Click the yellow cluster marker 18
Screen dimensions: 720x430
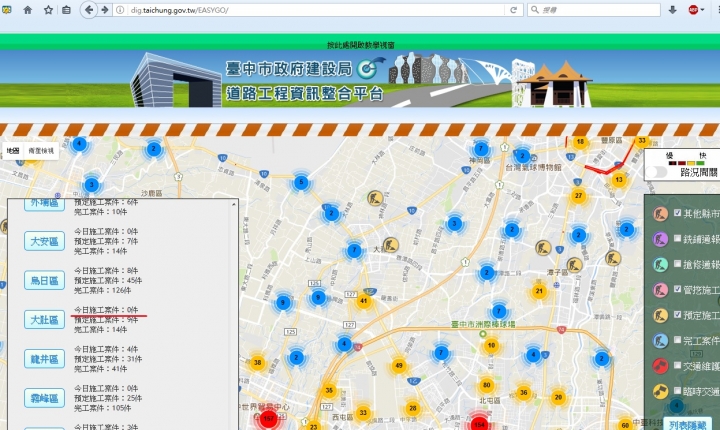click(580, 141)
